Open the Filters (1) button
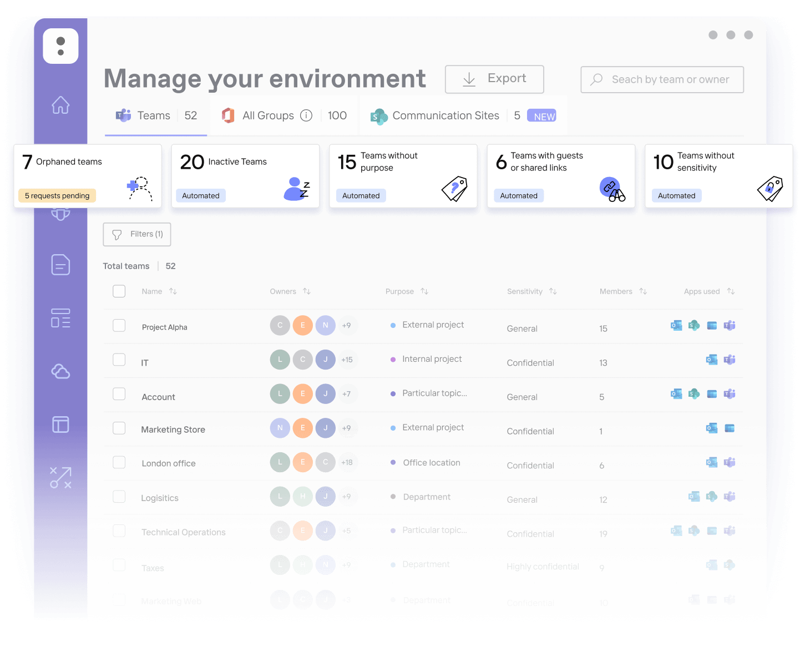800x672 pixels. coord(137,234)
